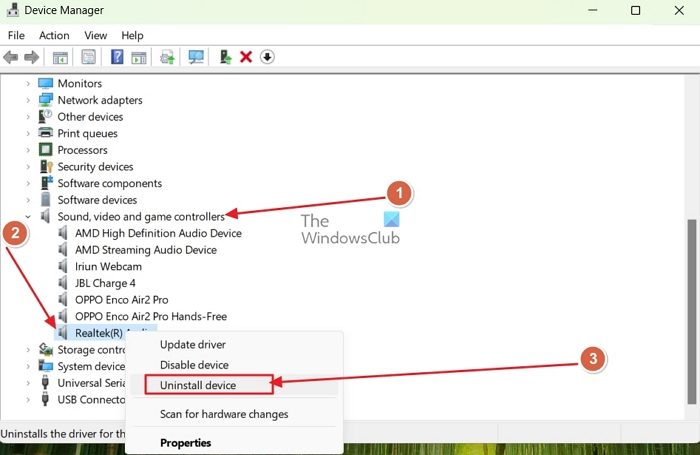The height and width of the screenshot is (455, 700).
Task: Select the Realtek(R) audio device
Action: pyautogui.click(x=99, y=333)
